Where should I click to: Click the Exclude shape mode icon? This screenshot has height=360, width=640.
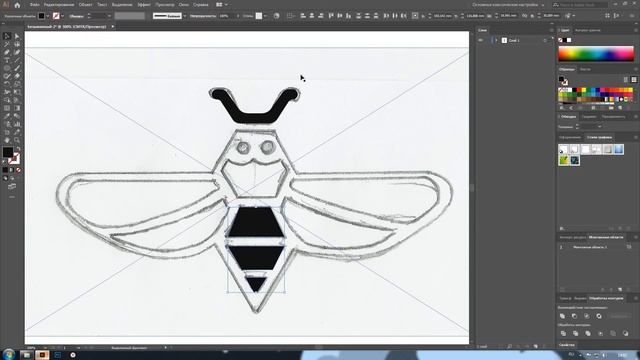pyautogui.click(x=599, y=316)
